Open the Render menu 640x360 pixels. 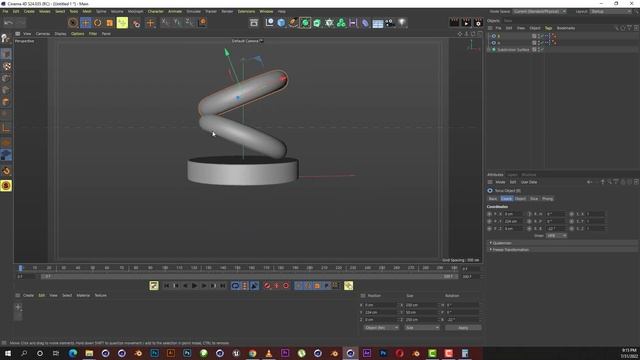227,11
